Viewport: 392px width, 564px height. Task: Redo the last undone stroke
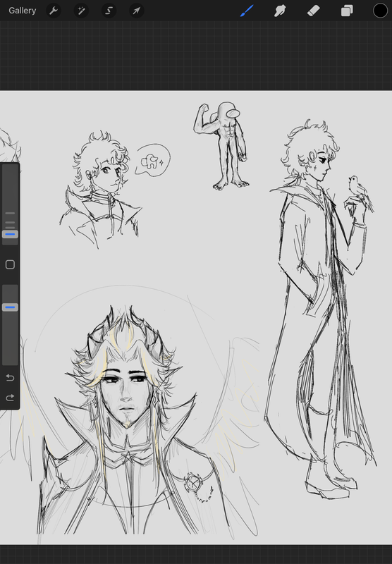[x=10, y=398]
